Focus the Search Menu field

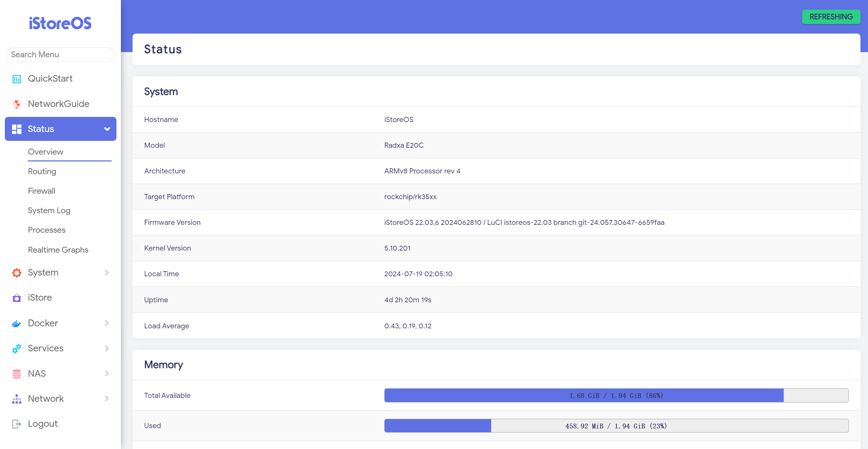[x=60, y=54]
